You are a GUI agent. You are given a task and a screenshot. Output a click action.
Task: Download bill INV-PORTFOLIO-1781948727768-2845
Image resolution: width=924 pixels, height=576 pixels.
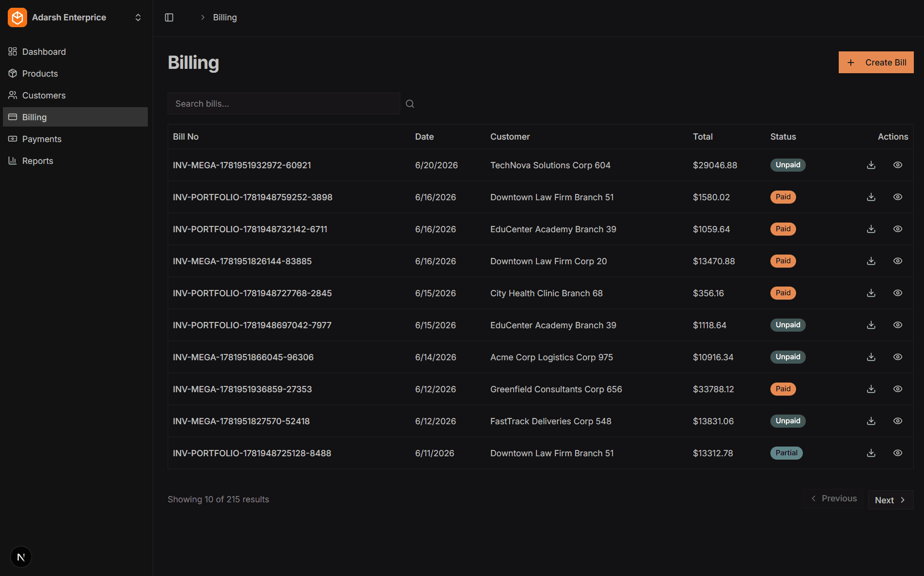pos(871,293)
